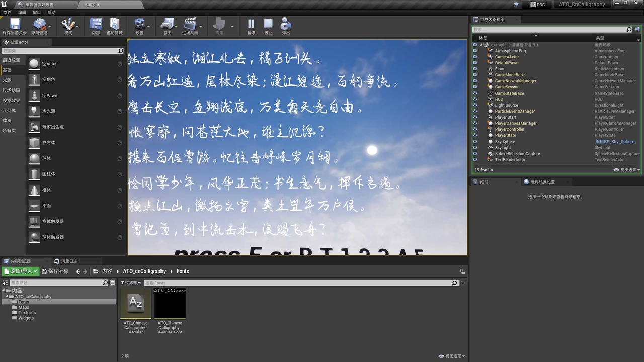The height and width of the screenshot is (362, 644).
Task: Select the ATO_Chinese Calligraphy-Regular font thumbnail
Action: (136, 303)
